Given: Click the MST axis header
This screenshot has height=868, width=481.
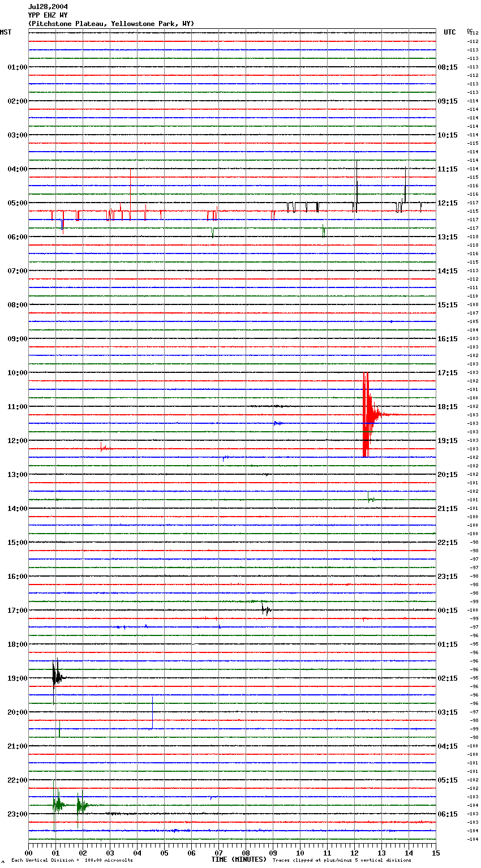Looking at the screenshot, I should point(6,32).
